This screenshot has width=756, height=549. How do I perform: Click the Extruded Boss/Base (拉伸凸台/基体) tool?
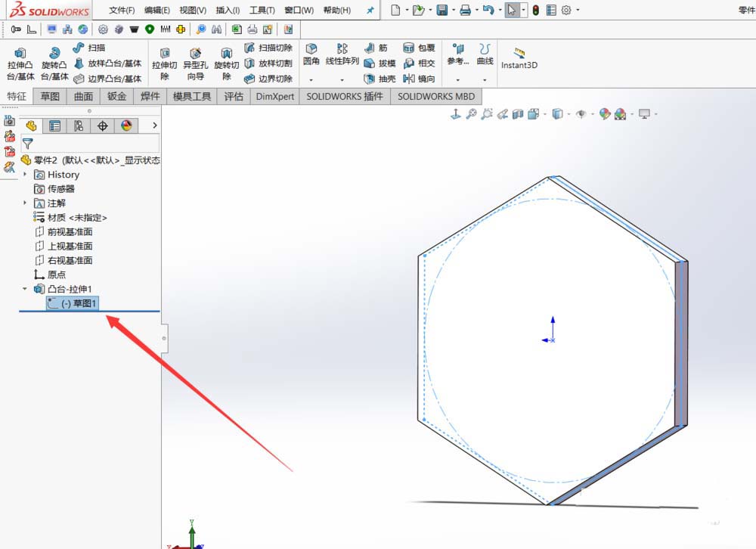20,64
